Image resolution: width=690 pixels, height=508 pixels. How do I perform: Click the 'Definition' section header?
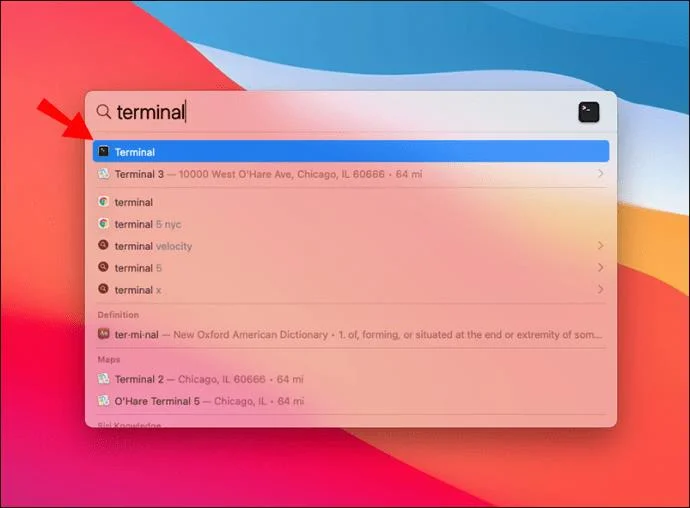pos(118,315)
